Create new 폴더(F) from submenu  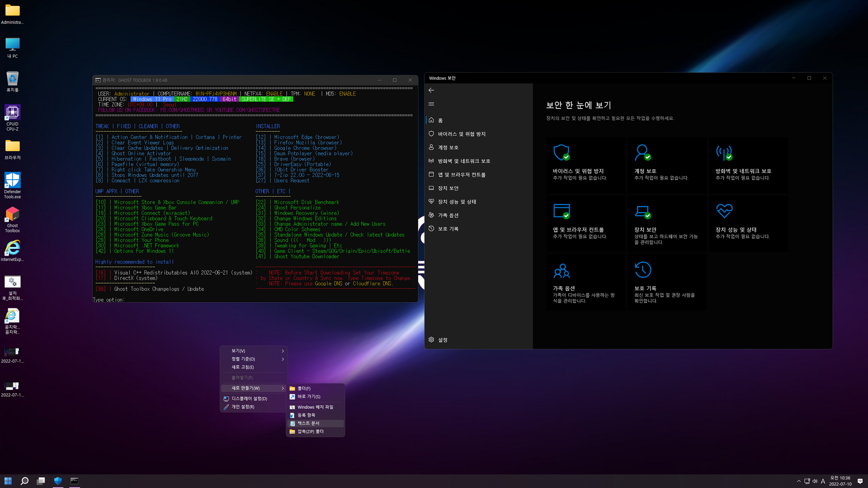click(315, 388)
